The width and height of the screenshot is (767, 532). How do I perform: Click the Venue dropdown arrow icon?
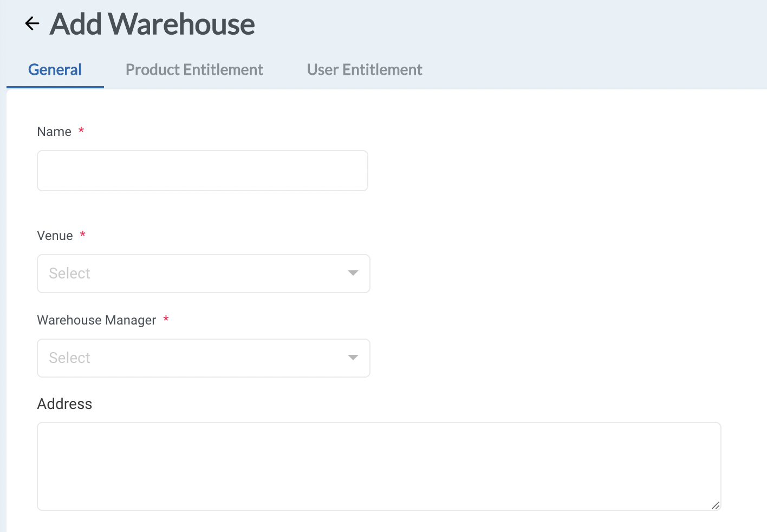click(353, 273)
